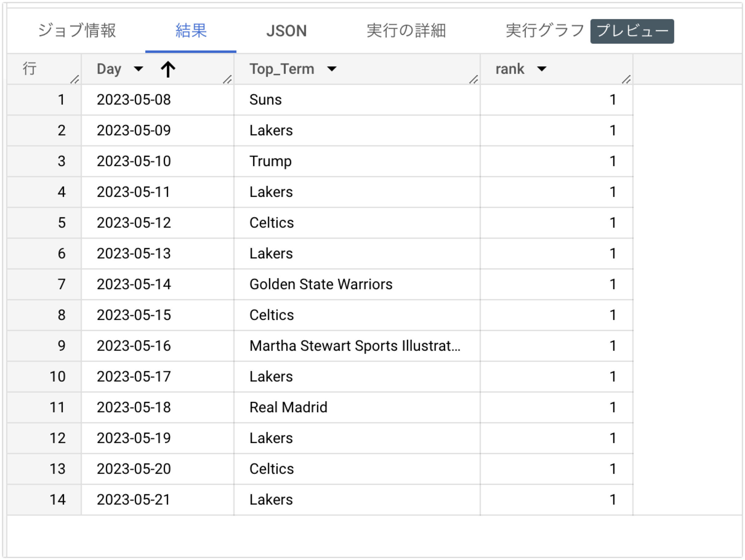Select the Trump cell
This screenshot has height=560, width=745.
pyautogui.click(x=357, y=161)
